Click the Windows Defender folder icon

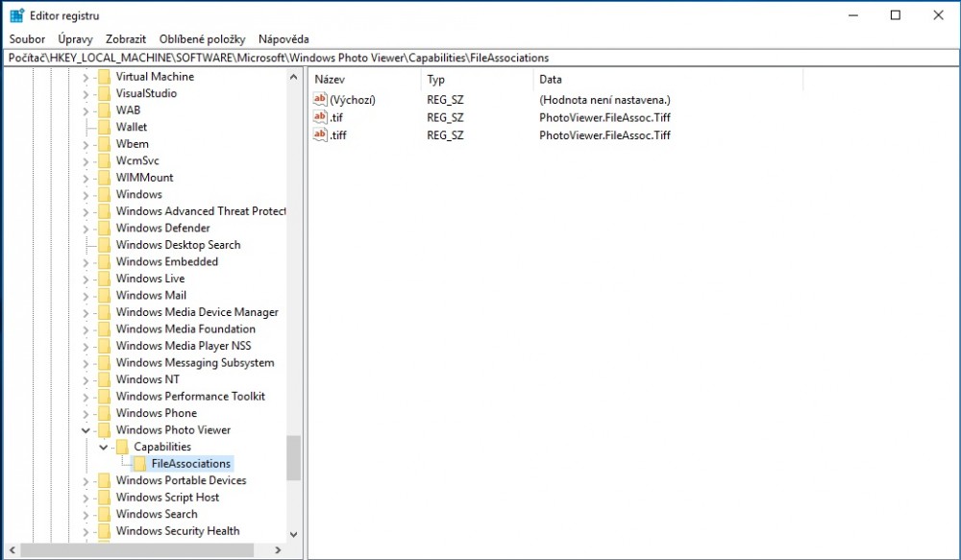pyautogui.click(x=104, y=229)
